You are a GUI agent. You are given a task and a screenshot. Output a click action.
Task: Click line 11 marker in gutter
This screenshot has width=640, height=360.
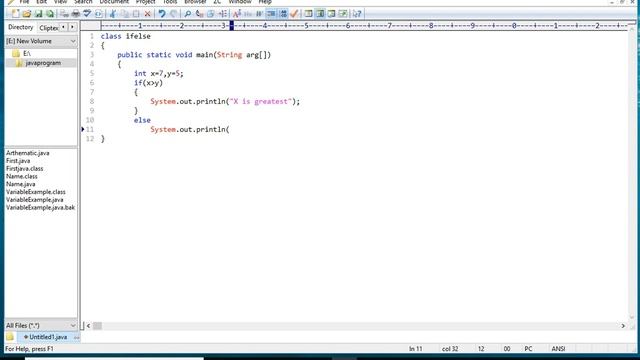83,129
